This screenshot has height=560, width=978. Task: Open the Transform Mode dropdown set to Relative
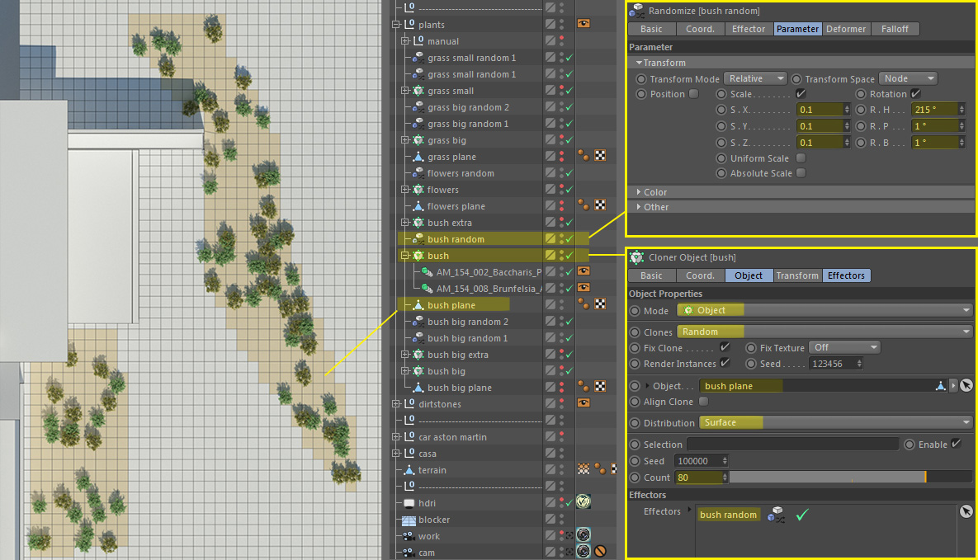(x=755, y=78)
